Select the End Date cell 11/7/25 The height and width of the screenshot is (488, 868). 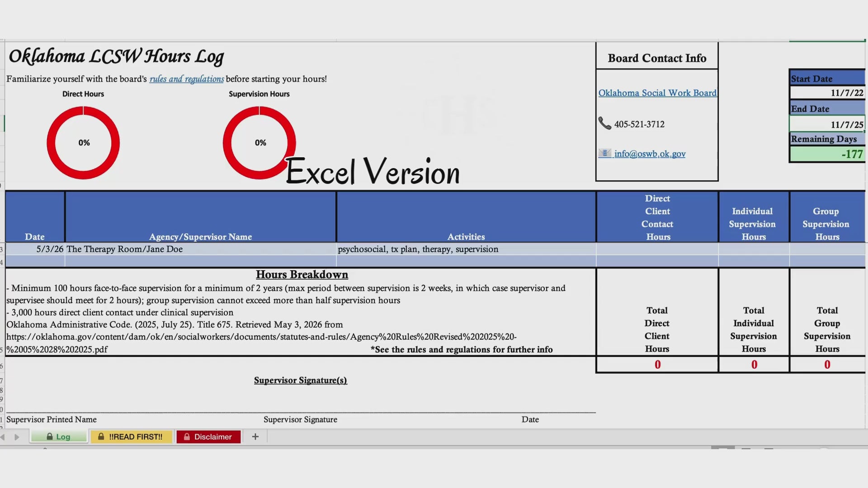[x=827, y=124]
